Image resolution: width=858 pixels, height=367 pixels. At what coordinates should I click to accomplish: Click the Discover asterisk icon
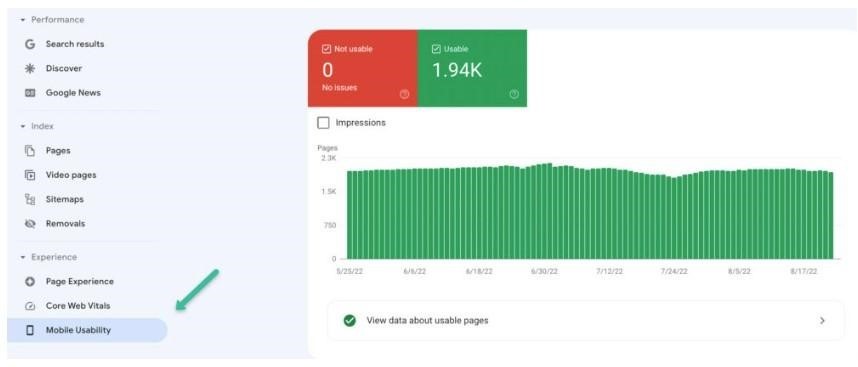(x=30, y=69)
